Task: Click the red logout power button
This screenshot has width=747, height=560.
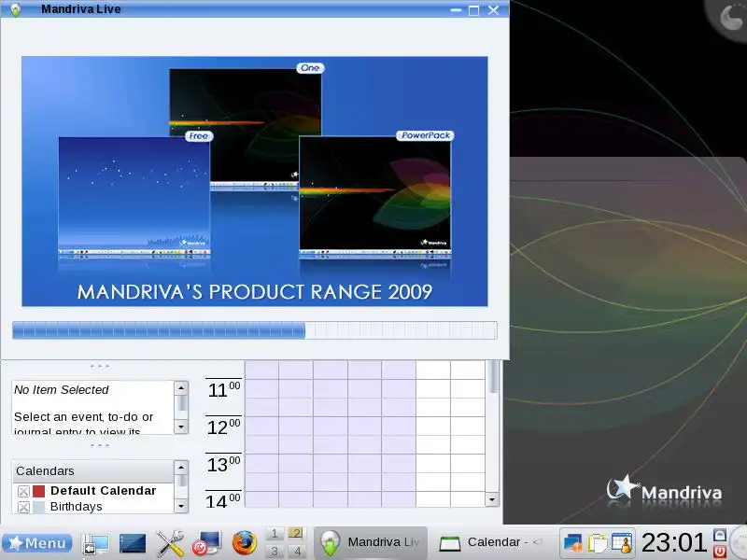Action: tap(720, 552)
